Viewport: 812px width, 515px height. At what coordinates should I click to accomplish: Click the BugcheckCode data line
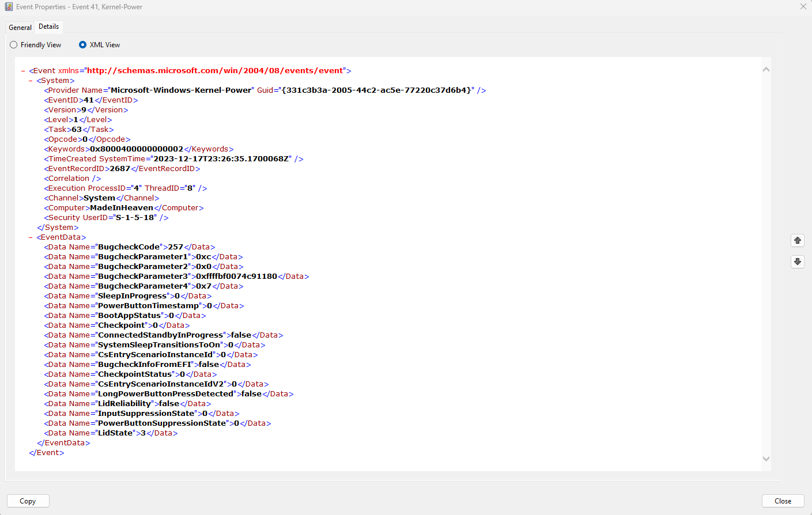(x=130, y=247)
